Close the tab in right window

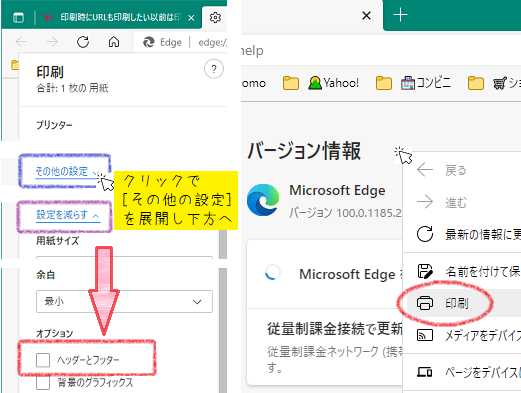click(366, 15)
